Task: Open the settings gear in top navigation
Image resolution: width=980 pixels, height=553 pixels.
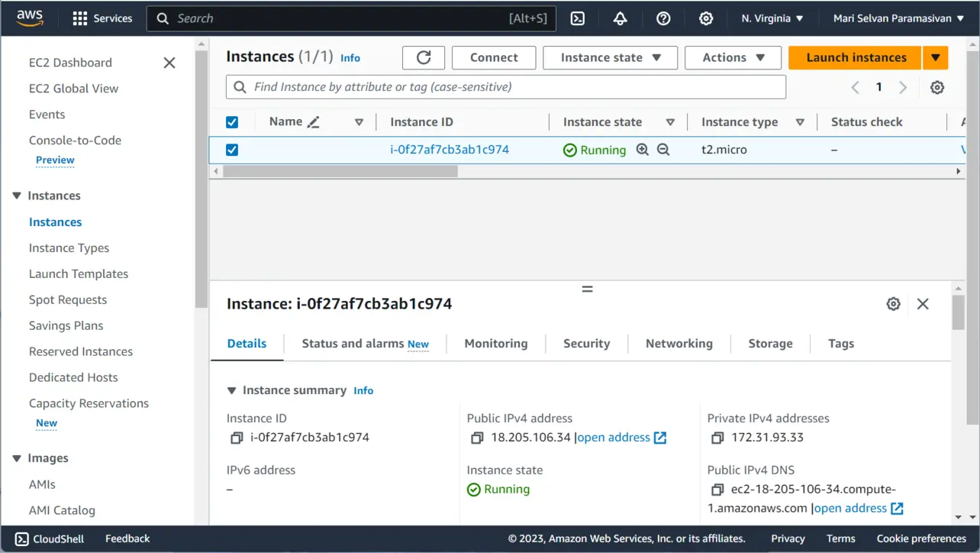Action: (706, 18)
